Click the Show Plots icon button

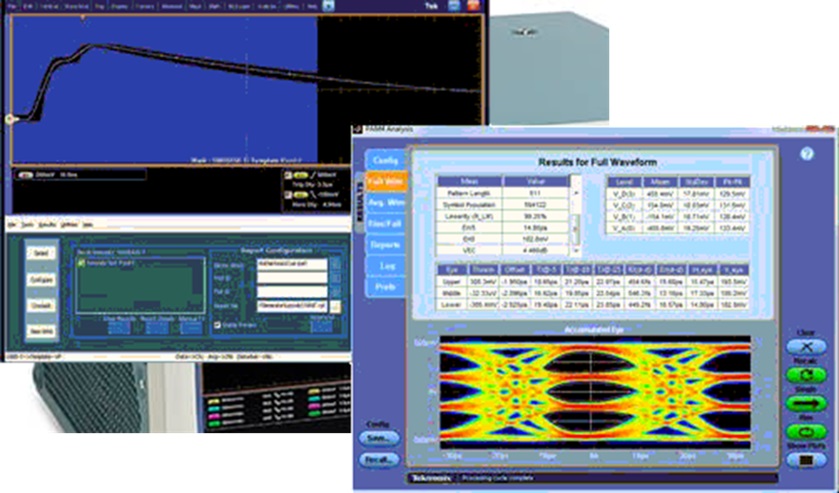(x=807, y=459)
